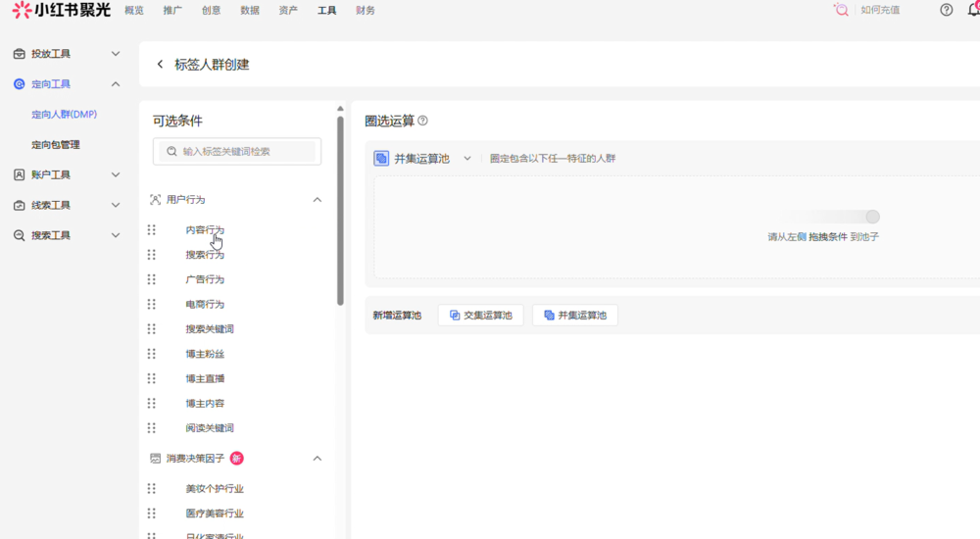The width and height of the screenshot is (980, 539).
Task: Select the 阅读关键词 condition
Action: pos(210,427)
